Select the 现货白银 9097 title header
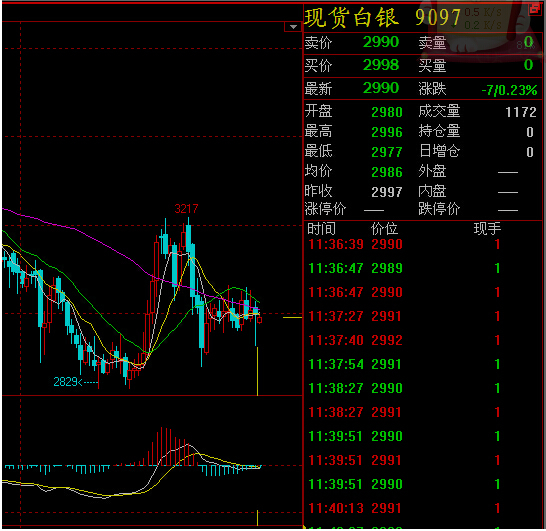 (382, 17)
